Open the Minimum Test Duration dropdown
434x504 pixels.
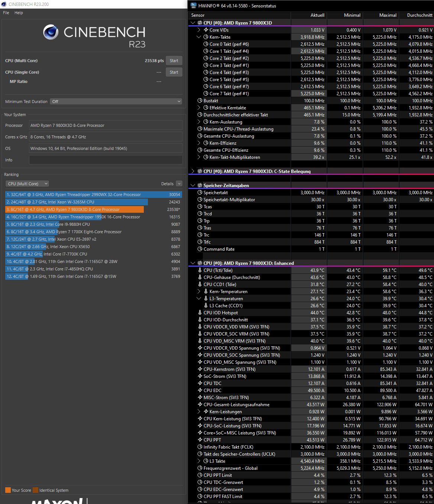click(116, 102)
